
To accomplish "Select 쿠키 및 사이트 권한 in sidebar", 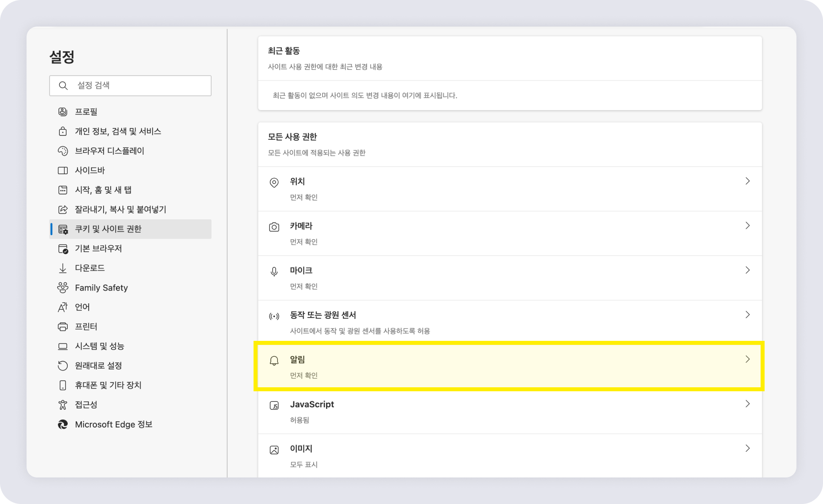I will point(131,229).
